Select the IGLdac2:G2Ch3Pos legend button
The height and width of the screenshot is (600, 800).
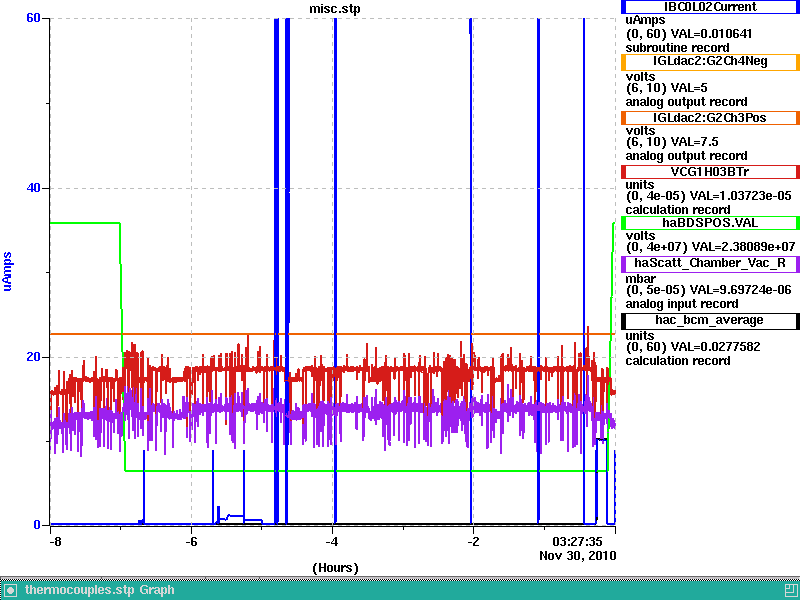click(710, 118)
